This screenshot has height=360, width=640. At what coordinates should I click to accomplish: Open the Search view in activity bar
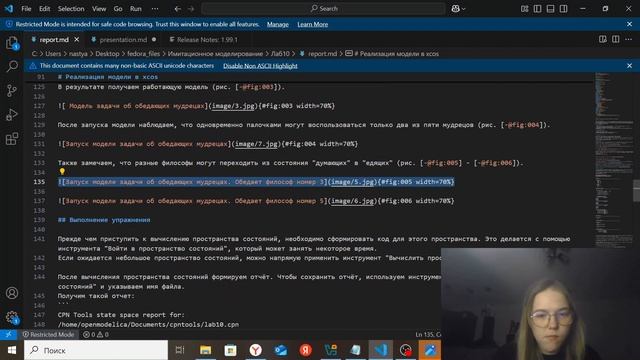click(12, 66)
